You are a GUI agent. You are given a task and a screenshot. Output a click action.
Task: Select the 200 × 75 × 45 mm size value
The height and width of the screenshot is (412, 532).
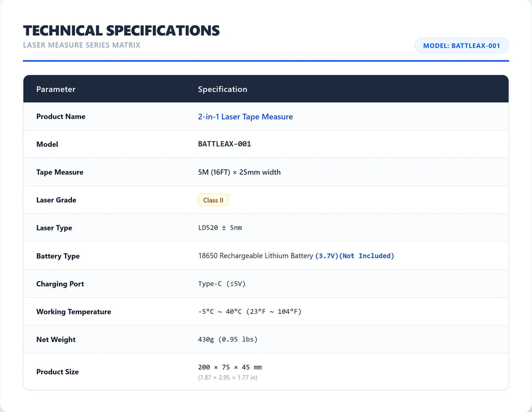coord(230,367)
